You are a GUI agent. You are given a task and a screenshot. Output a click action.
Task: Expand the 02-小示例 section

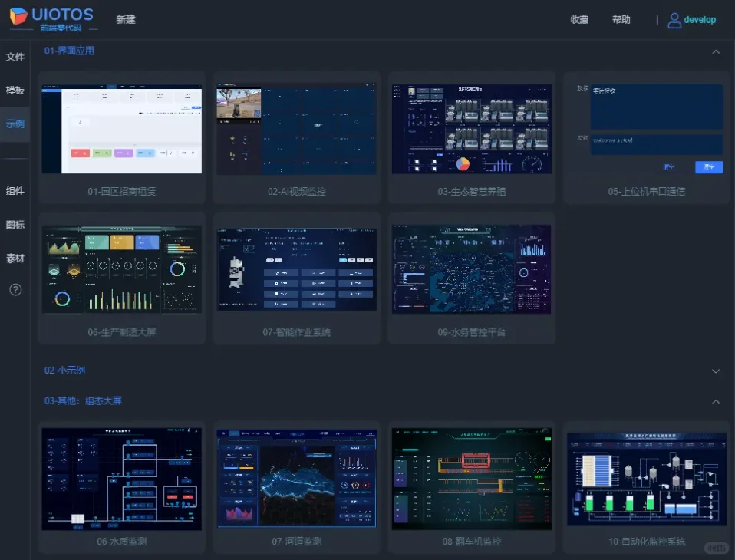tap(716, 370)
